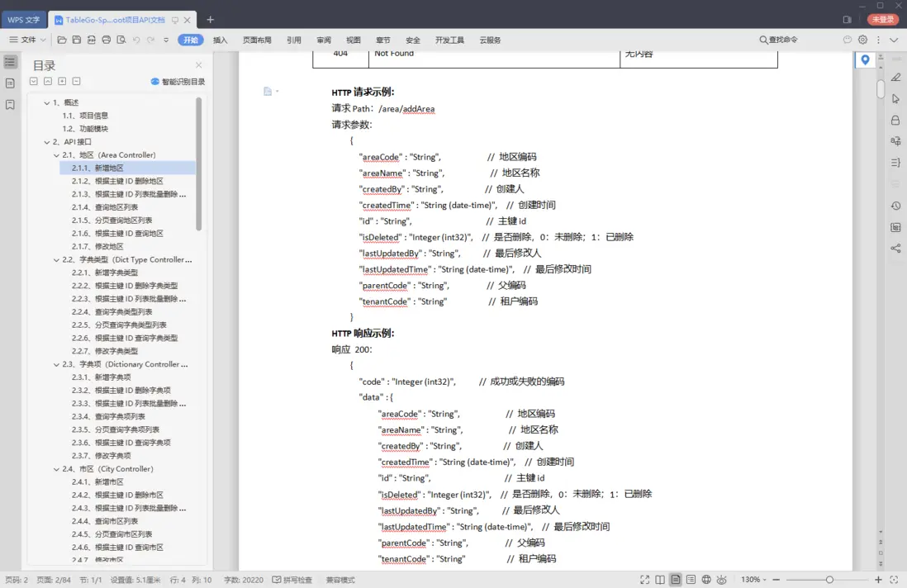Open the translate tool in right sidebar
Viewport: 907px width, 588px height.
(x=895, y=141)
